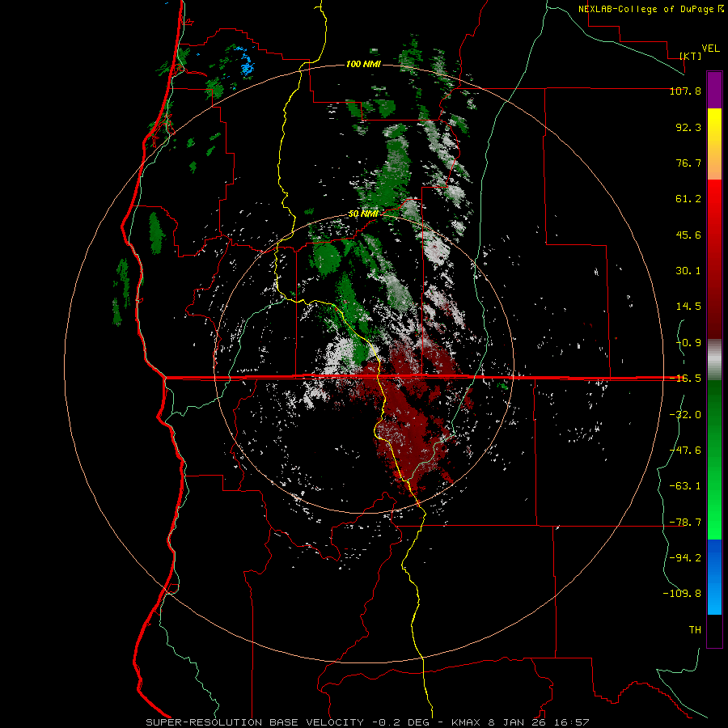Viewport: 728px width, 728px height.
Task: Click the 30.1 velocity scale value
Action: (x=688, y=271)
